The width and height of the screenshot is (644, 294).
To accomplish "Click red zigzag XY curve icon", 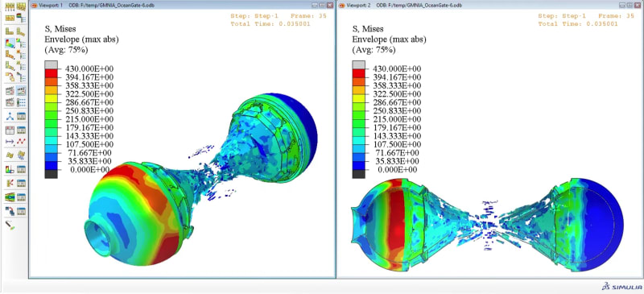I will pyautogui.click(x=22, y=142).
